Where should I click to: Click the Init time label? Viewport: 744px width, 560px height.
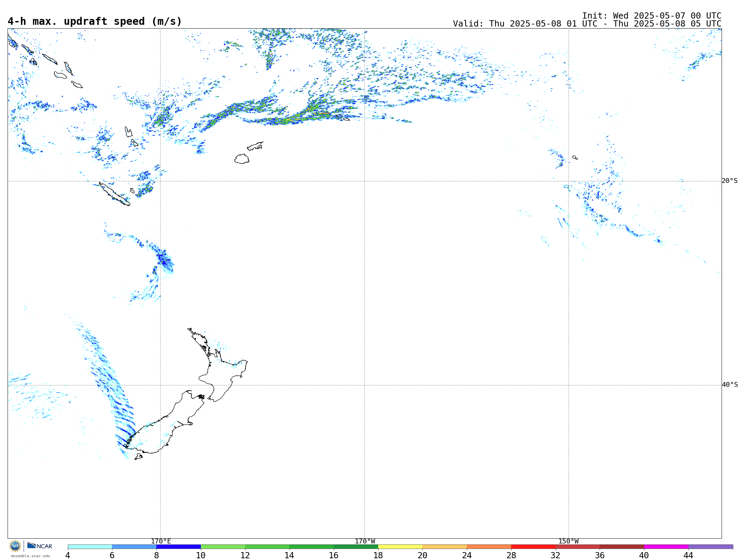[x=652, y=16]
